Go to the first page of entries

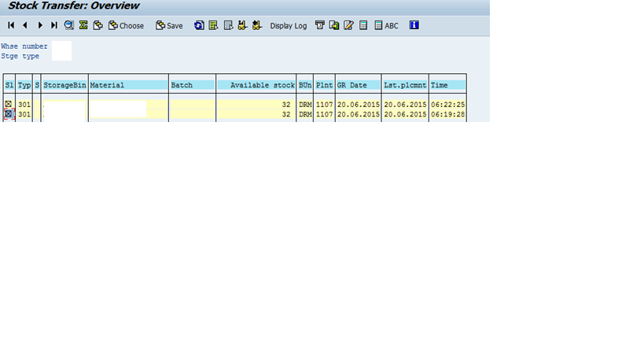point(11,26)
